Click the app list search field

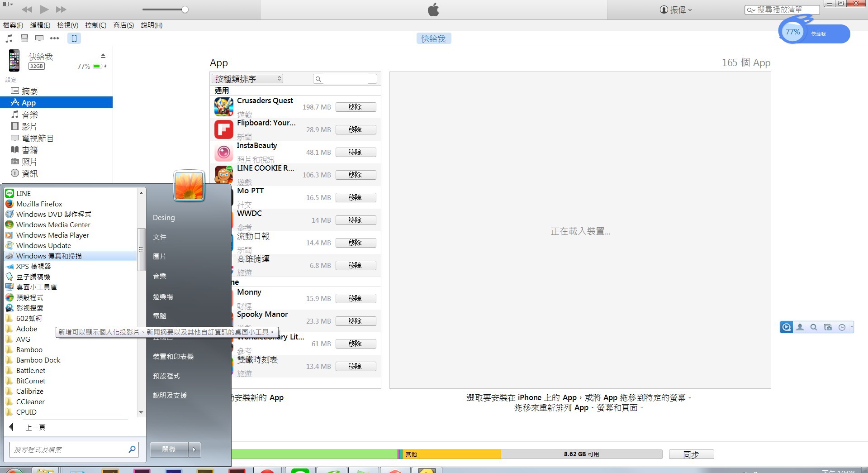click(x=345, y=79)
